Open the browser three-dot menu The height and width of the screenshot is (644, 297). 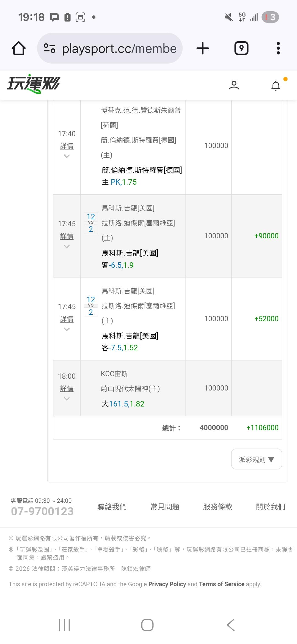coord(278,48)
